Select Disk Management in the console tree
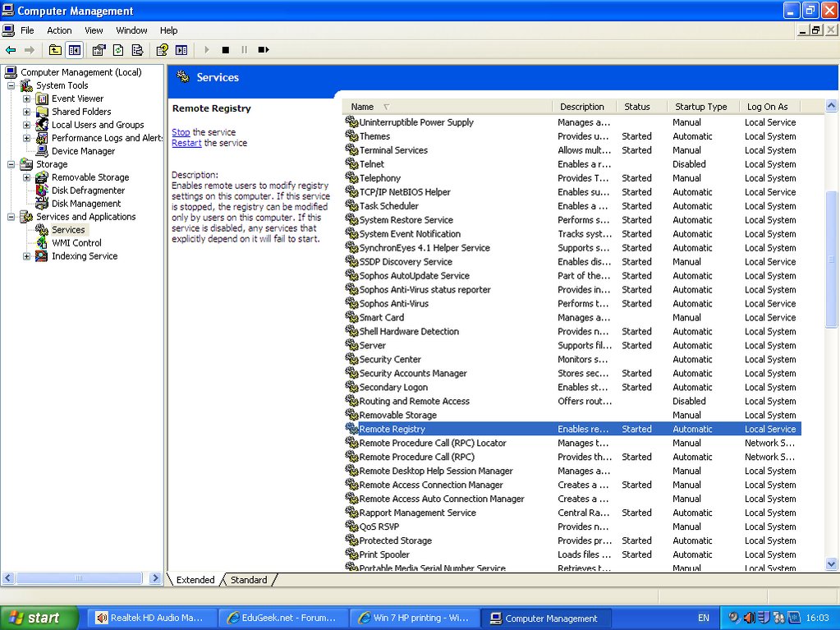The height and width of the screenshot is (630, 840). 86,204
